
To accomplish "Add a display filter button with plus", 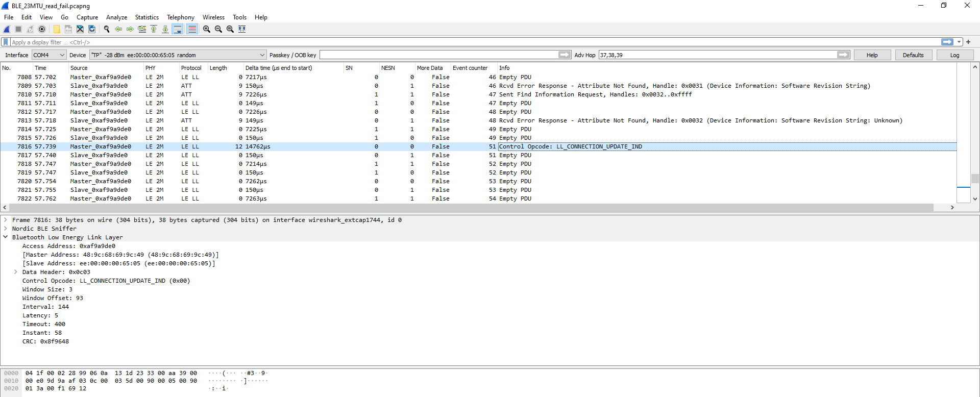I will [x=968, y=42].
